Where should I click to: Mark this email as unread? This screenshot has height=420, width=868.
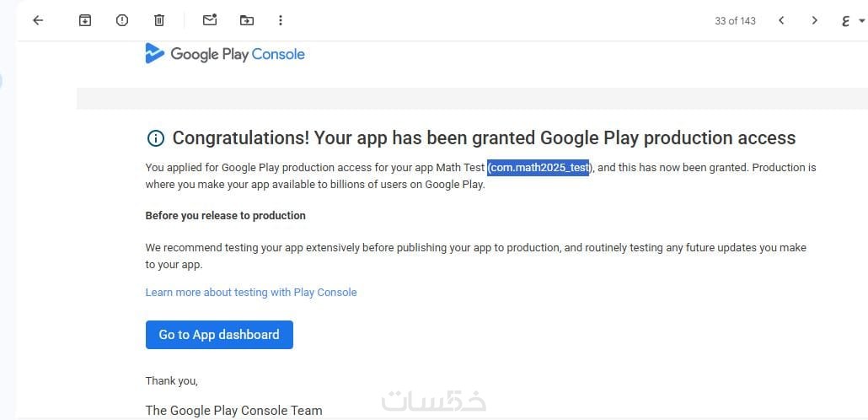[210, 20]
